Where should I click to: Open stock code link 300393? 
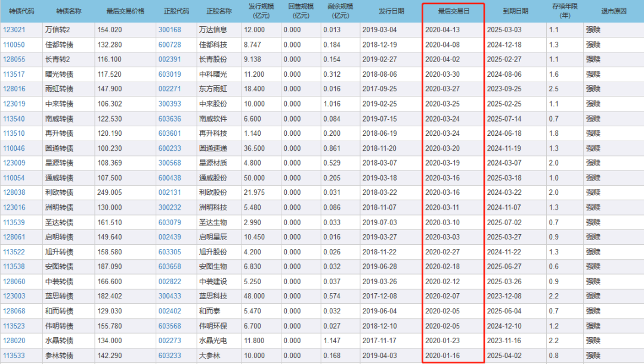pos(169,104)
